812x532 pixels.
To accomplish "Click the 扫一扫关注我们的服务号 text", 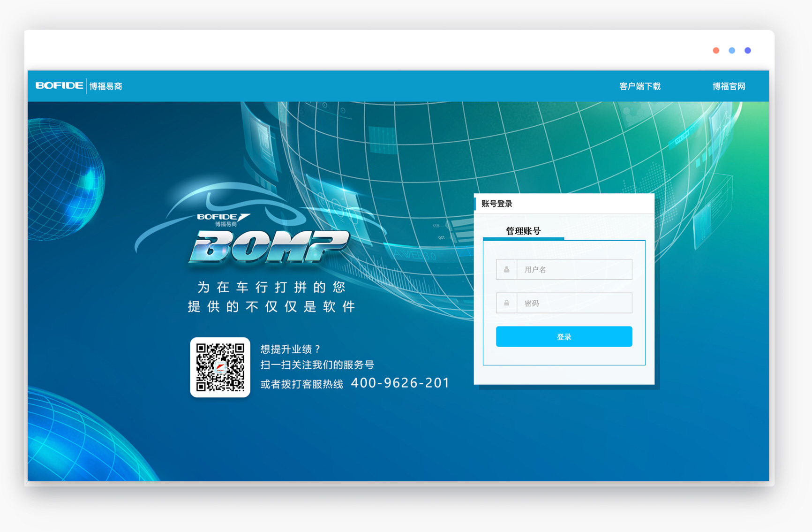I will click(x=317, y=365).
